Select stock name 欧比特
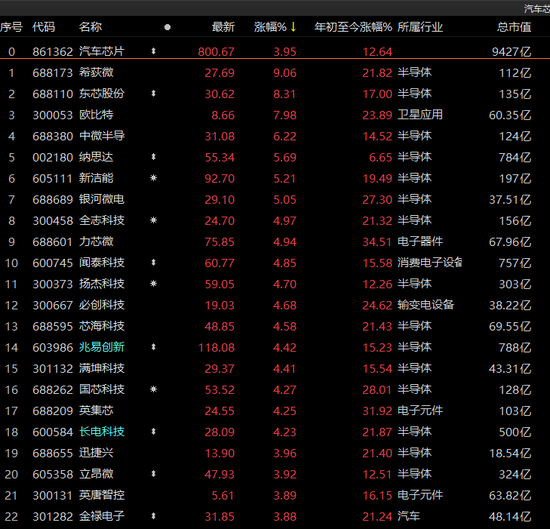 (96, 115)
